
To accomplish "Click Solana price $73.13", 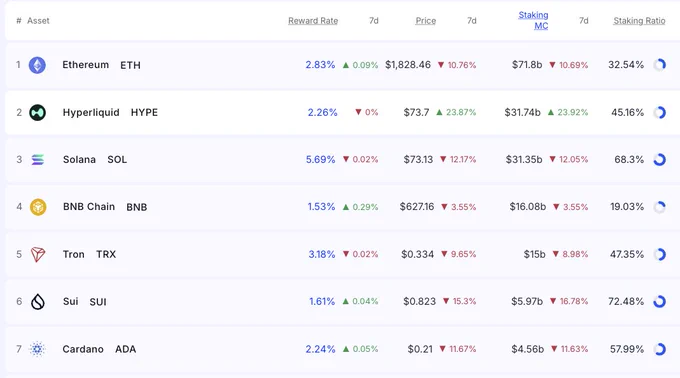I will click(x=418, y=160).
